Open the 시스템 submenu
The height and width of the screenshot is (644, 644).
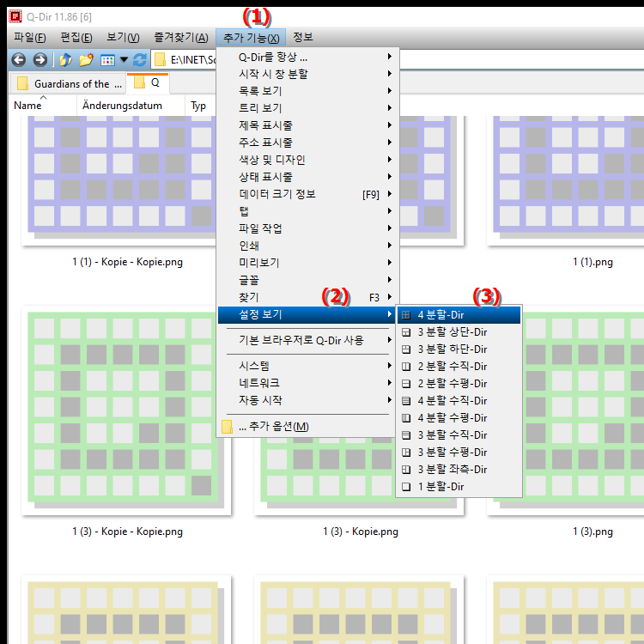pos(306,366)
